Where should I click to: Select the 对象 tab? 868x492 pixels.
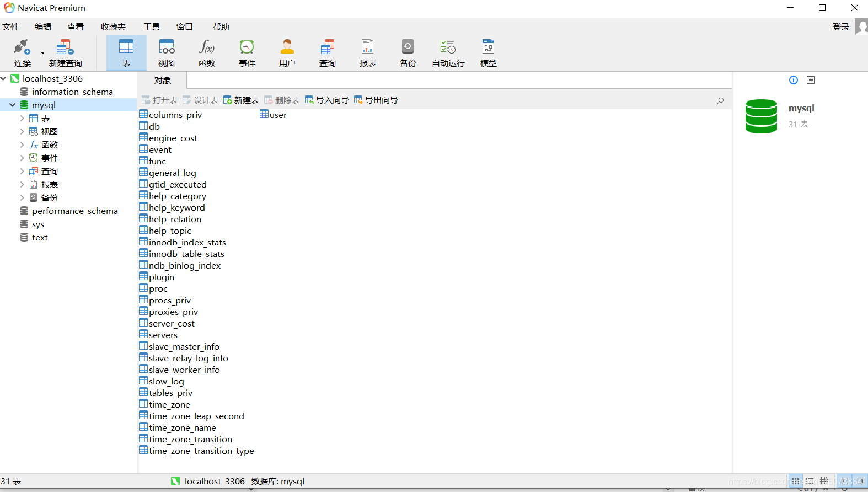162,81
